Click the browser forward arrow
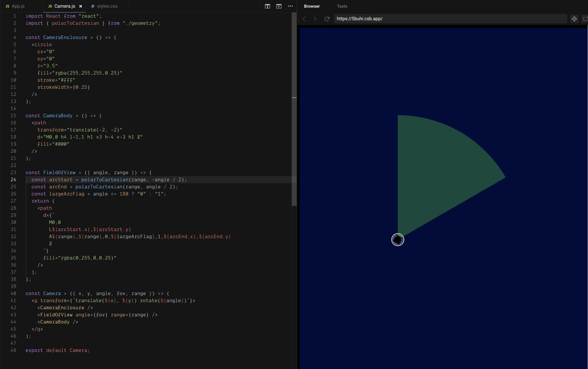Screen dimensions: 588x369 point(315,19)
